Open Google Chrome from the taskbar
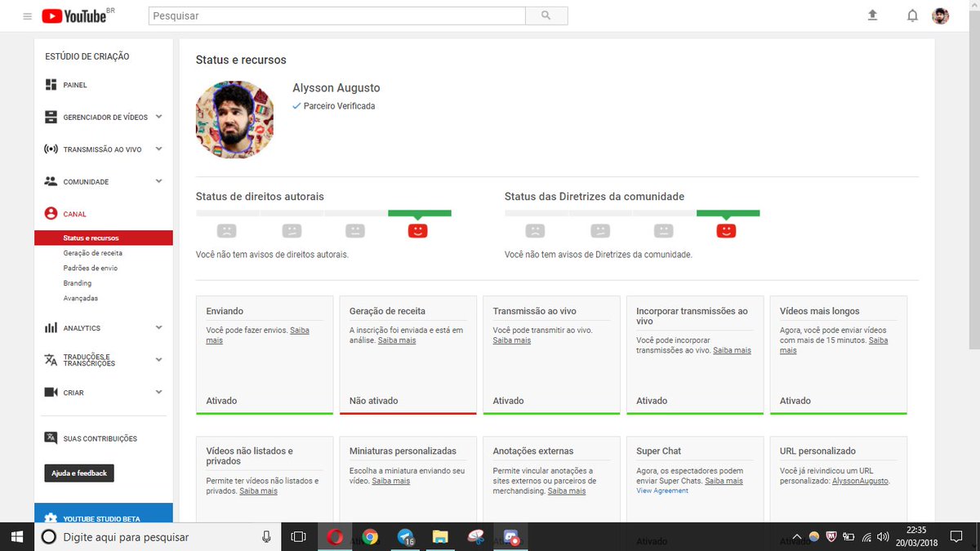The height and width of the screenshot is (551, 980). pos(370,536)
